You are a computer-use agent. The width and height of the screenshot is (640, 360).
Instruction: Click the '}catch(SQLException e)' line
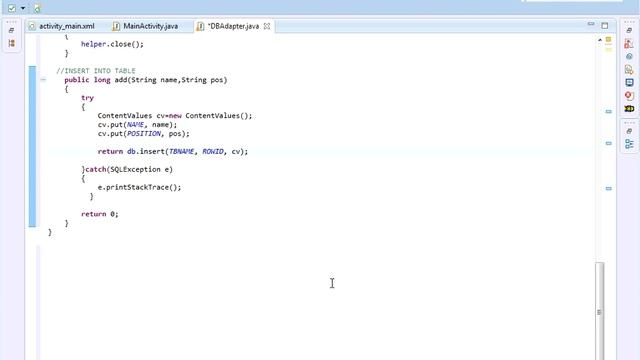pyautogui.click(x=127, y=169)
